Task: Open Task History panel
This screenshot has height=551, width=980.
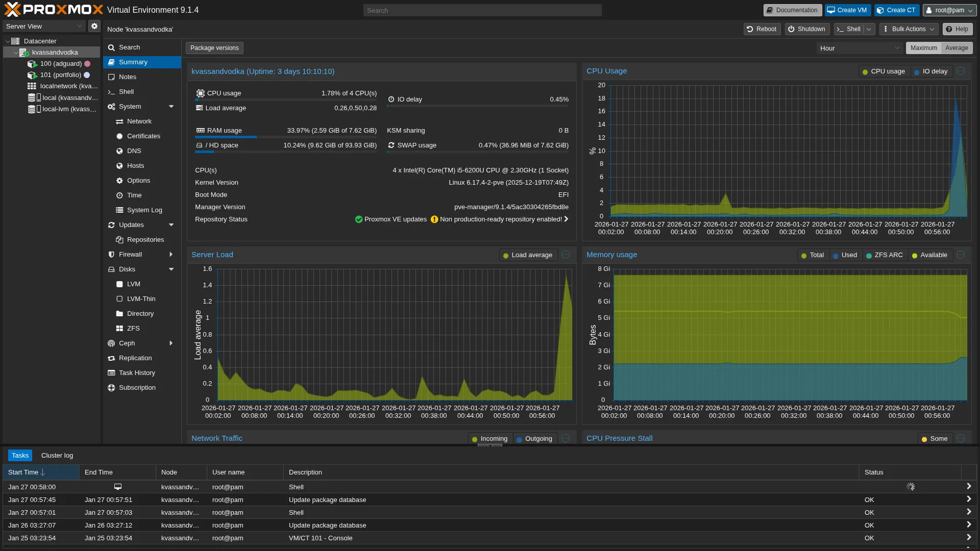Action: (137, 373)
